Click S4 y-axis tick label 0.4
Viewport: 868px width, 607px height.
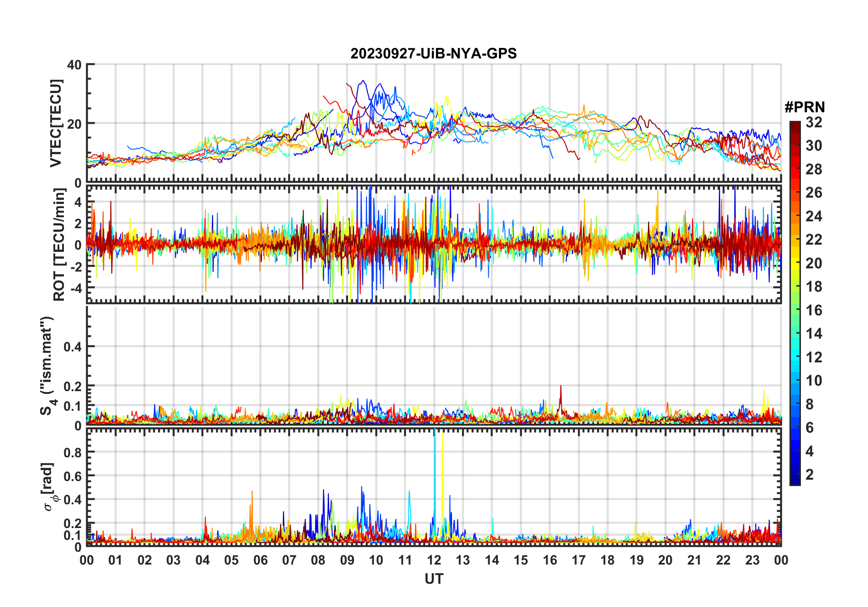73,347
